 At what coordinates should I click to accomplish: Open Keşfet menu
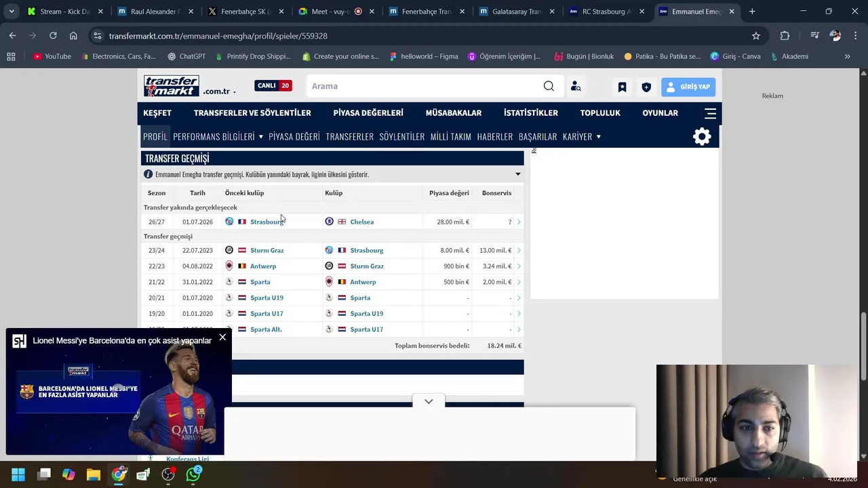click(x=157, y=113)
